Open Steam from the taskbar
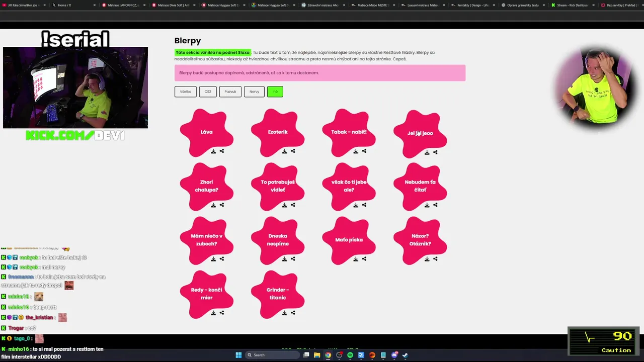This screenshot has width=644, height=362. (x=405, y=355)
